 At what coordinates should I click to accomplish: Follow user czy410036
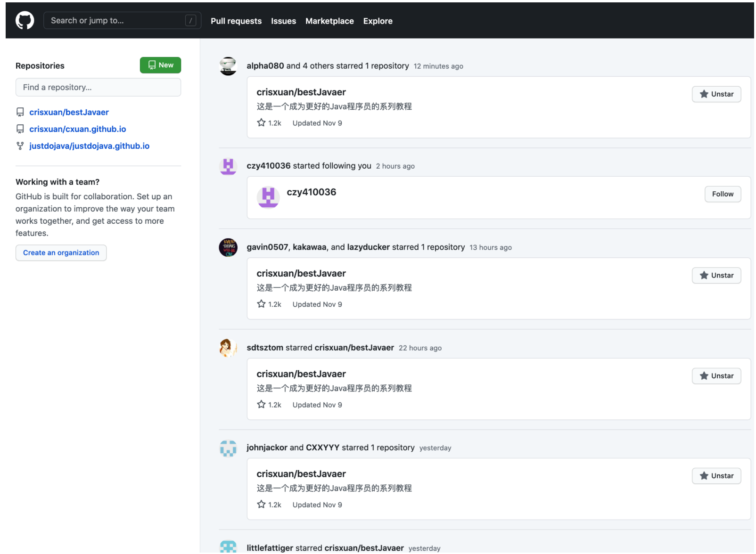coord(723,194)
